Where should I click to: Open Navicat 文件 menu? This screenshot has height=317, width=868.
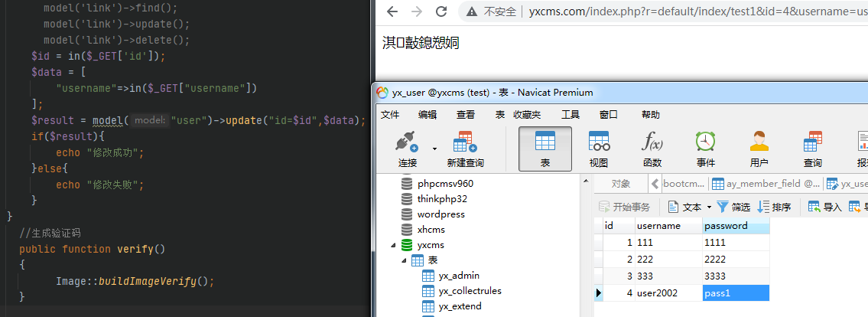[x=390, y=115]
